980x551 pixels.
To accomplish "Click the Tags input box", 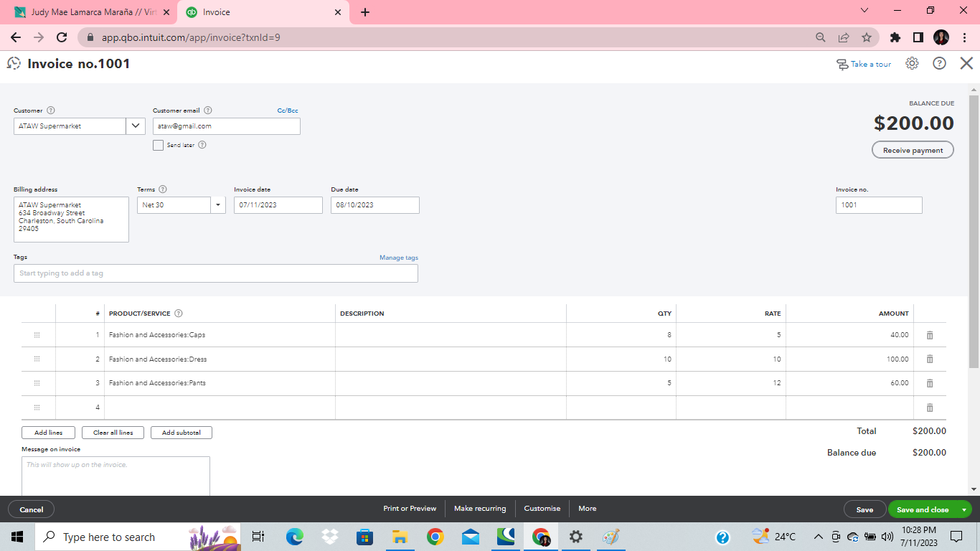I will (x=216, y=273).
